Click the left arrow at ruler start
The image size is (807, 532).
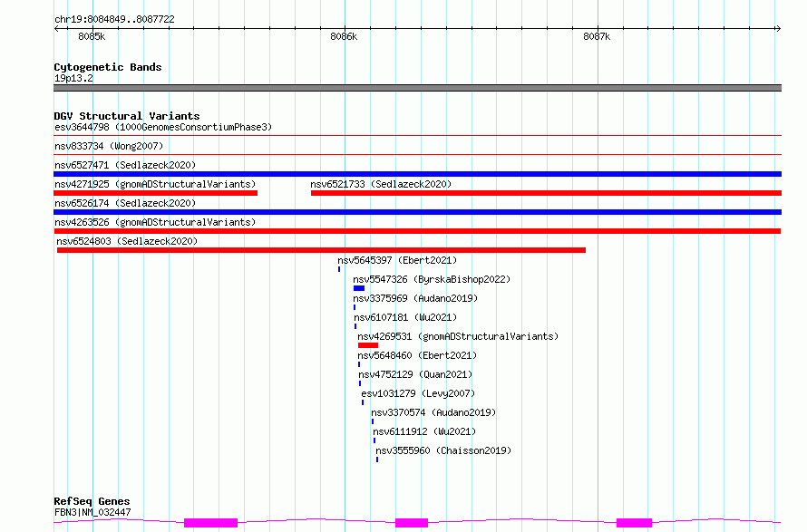coord(56,29)
